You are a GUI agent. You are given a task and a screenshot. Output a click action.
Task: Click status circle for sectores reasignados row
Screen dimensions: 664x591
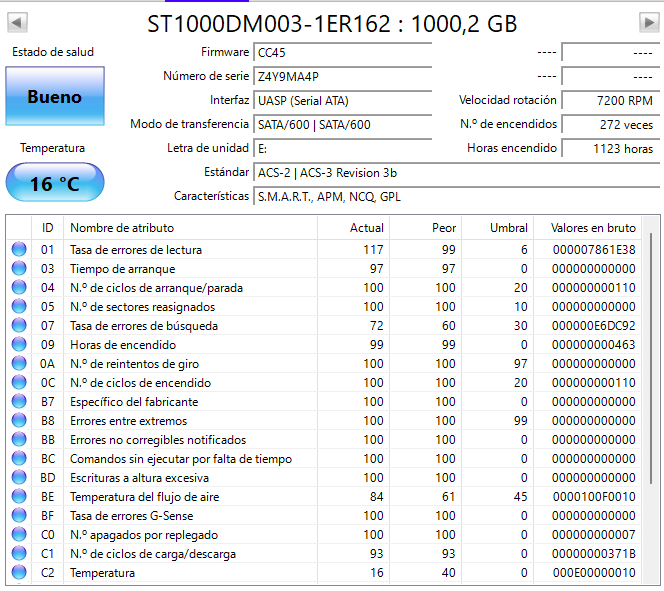19,307
